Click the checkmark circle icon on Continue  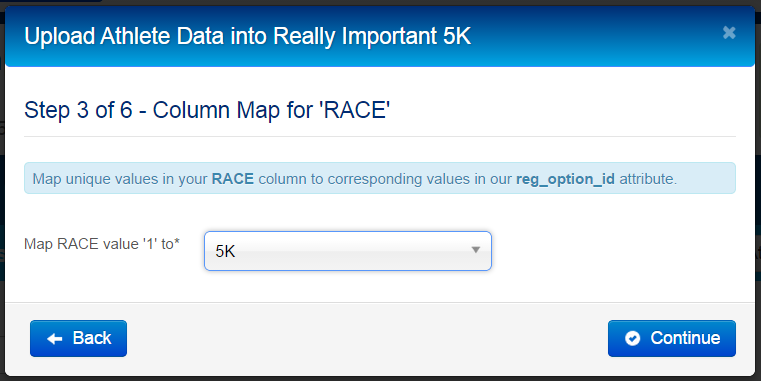tap(632, 338)
